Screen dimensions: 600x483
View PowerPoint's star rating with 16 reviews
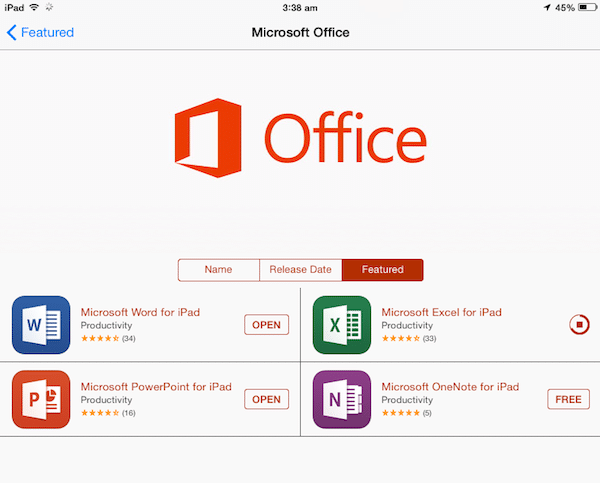pos(108,413)
